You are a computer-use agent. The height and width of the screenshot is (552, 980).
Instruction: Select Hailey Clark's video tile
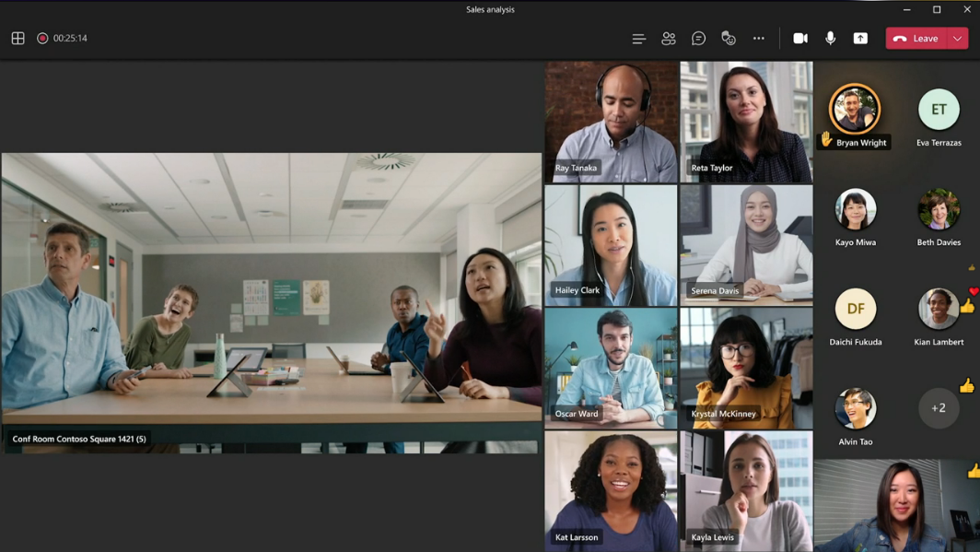[611, 245]
